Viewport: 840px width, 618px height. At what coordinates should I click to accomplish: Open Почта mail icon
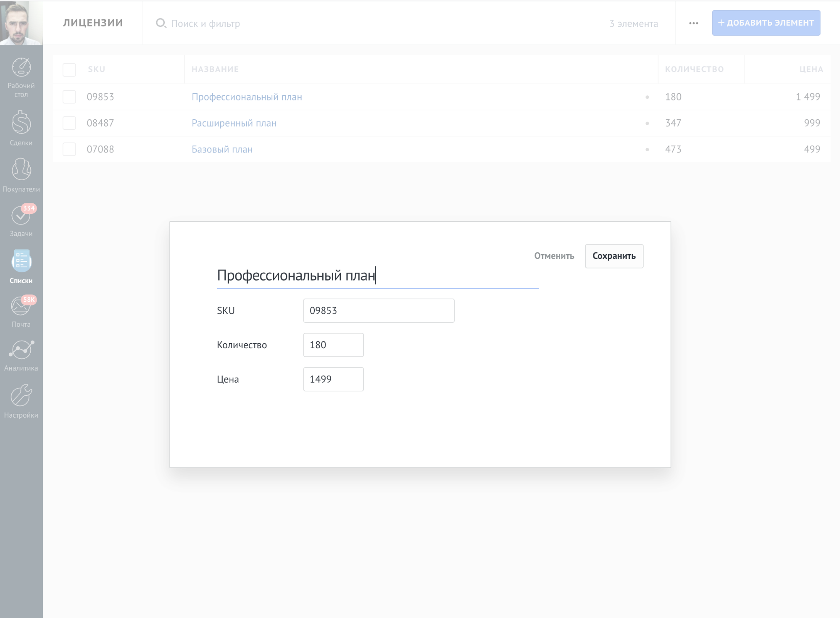[x=21, y=306]
